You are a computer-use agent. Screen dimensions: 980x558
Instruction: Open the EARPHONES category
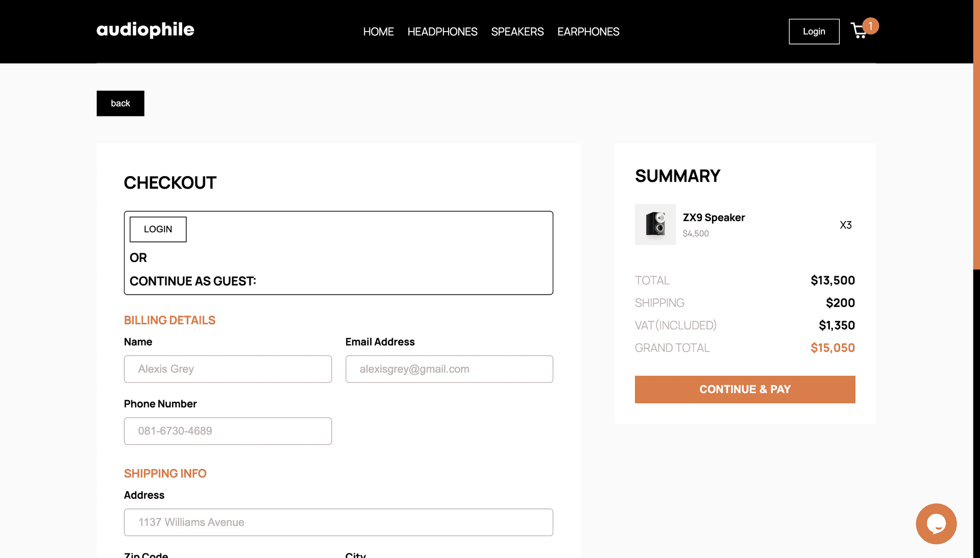point(588,32)
